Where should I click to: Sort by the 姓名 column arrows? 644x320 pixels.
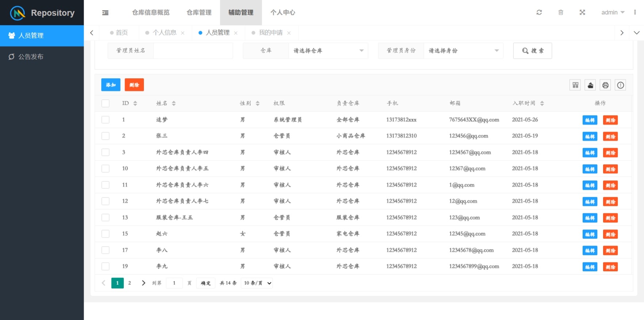[174, 103]
